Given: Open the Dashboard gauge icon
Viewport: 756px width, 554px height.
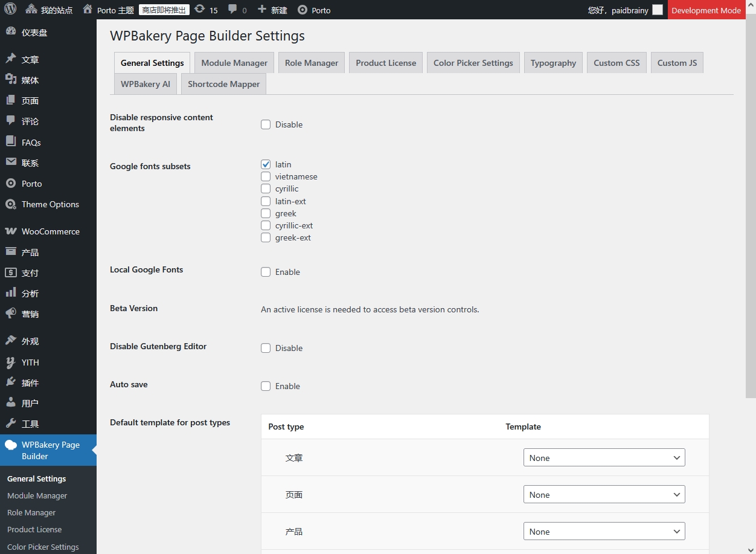Looking at the screenshot, I should pyautogui.click(x=11, y=32).
